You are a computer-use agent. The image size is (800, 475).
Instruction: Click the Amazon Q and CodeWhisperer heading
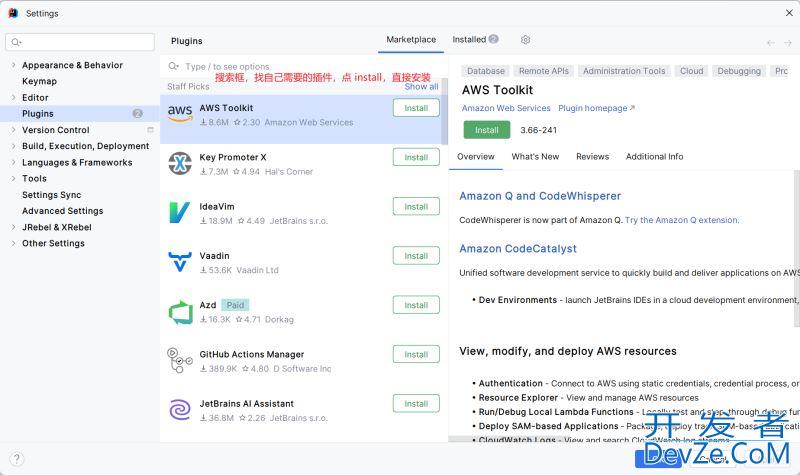click(540, 196)
